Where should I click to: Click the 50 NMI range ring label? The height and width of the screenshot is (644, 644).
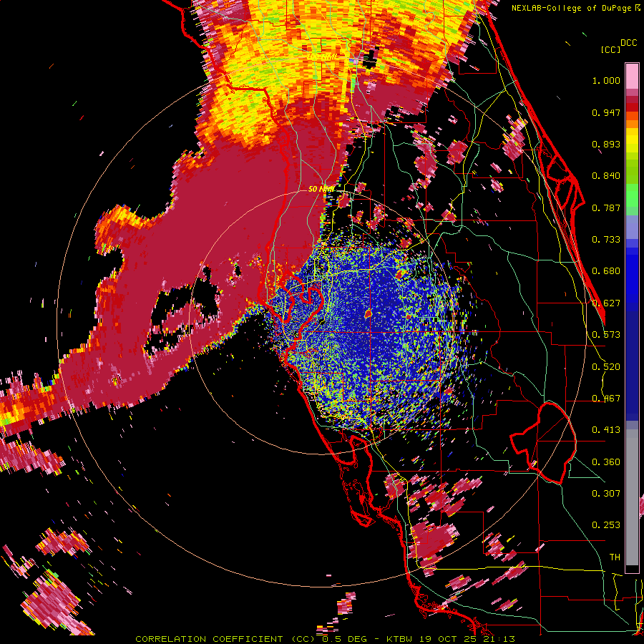click(x=321, y=189)
